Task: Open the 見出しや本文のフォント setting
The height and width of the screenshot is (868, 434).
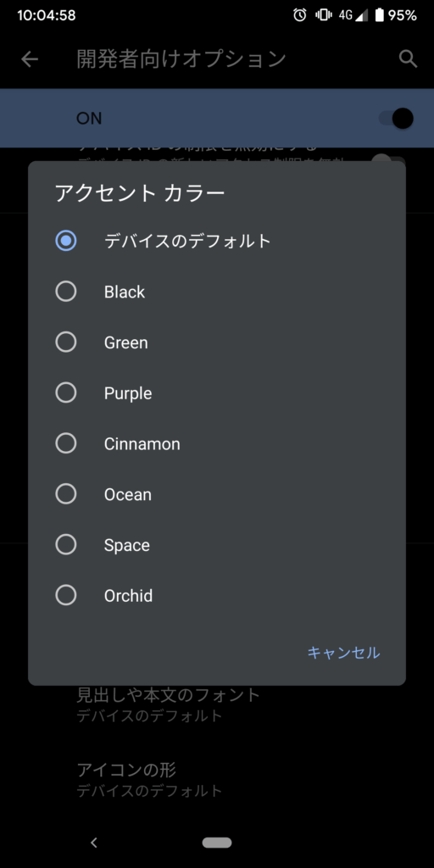Action: coord(217,704)
